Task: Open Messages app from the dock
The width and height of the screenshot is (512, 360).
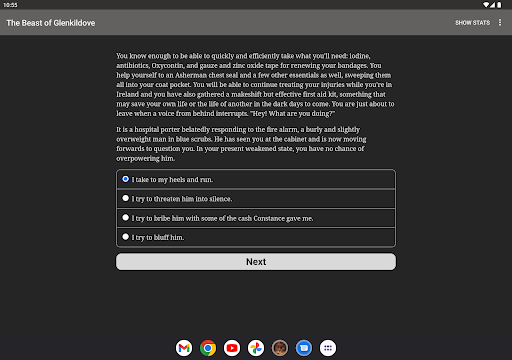Action: tap(304, 348)
